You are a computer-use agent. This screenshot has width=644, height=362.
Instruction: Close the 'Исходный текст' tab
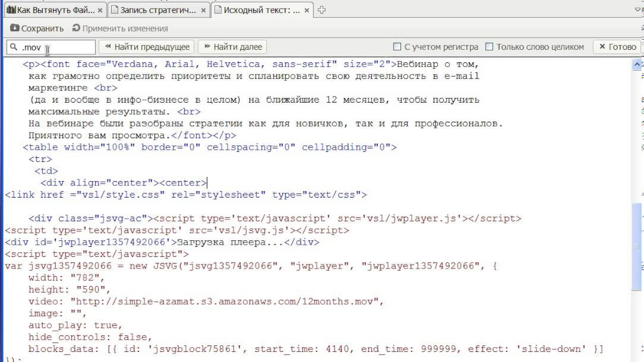[308, 10]
